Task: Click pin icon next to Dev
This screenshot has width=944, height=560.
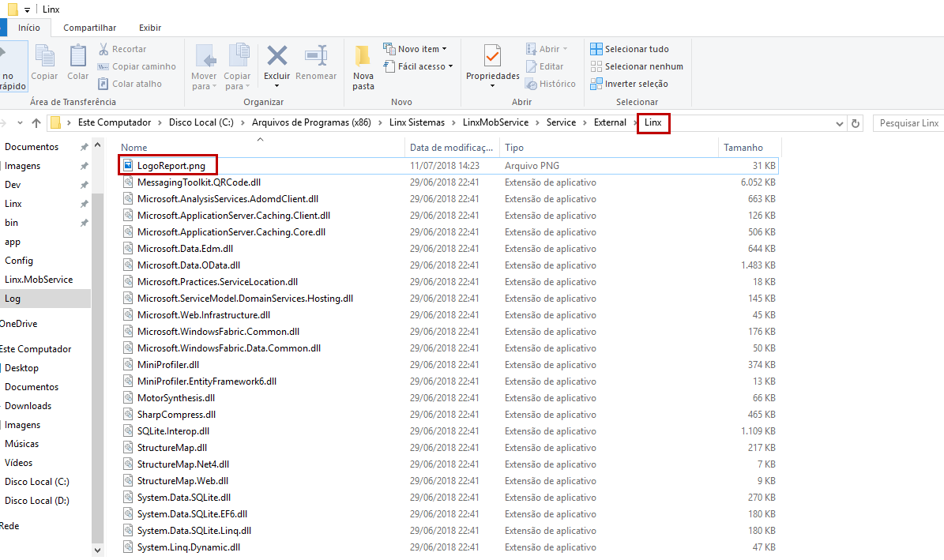Action: tap(85, 185)
